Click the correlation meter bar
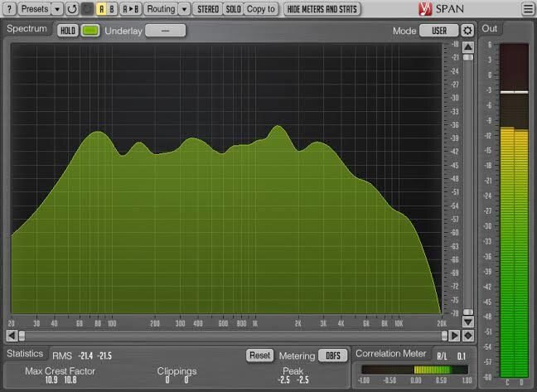 [x=414, y=370]
